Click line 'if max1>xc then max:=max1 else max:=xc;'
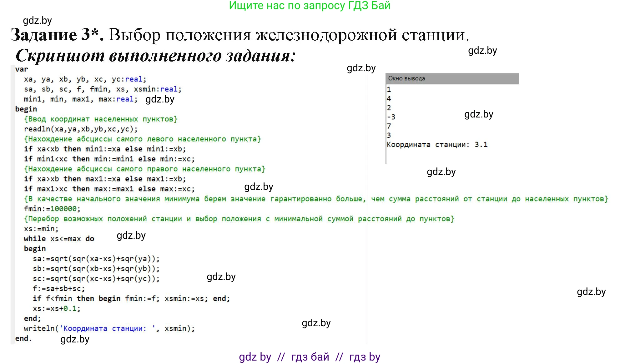This screenshot has width=620, height=364. click(109, 189)
